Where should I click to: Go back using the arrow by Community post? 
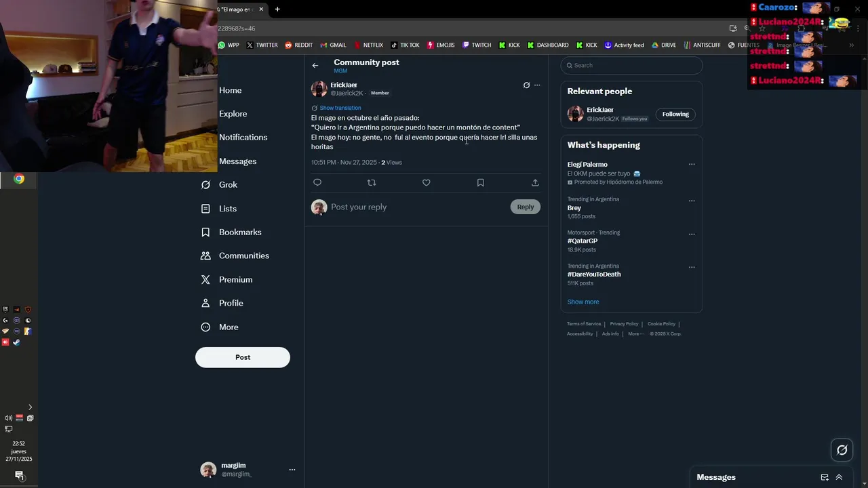(315, 66)
